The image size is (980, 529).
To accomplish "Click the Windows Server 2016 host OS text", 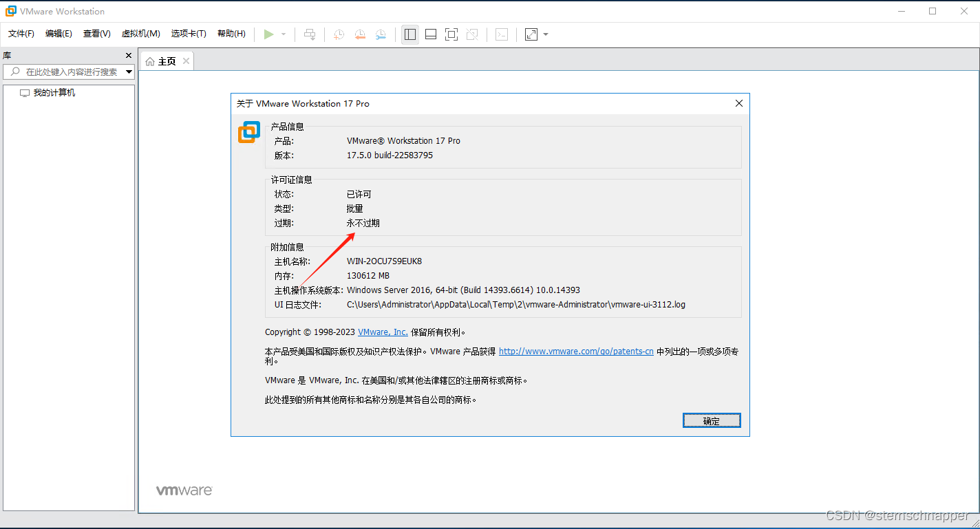I will click(463, 290).
